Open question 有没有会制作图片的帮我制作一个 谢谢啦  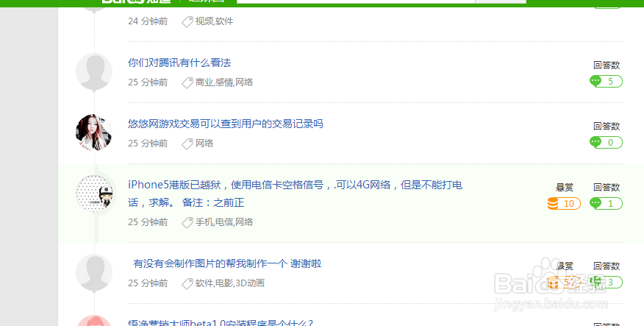pyautogui.click(x=227, y=263)
